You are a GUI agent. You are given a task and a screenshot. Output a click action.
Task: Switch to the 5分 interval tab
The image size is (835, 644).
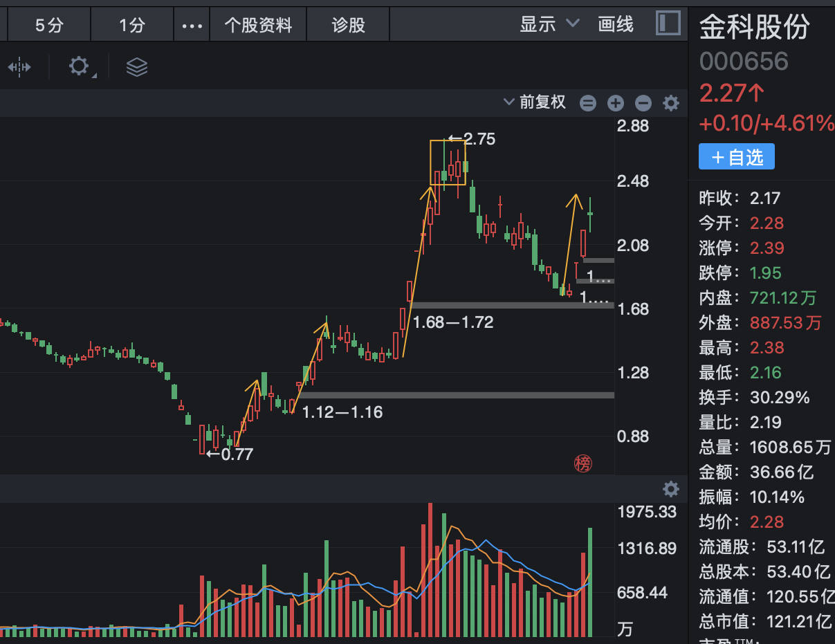click(48, 24)
